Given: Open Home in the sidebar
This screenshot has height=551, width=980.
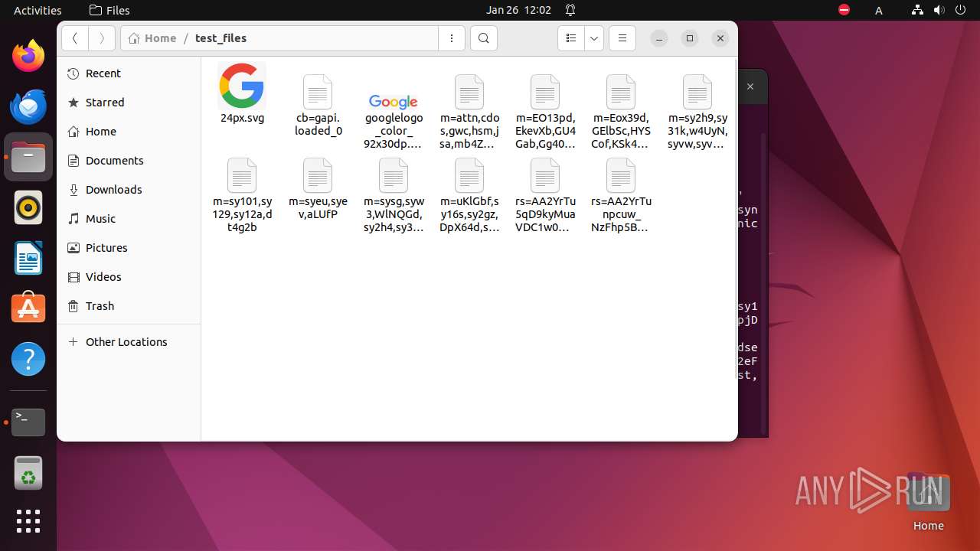Looking at the screenshot, I should (129, 132).
